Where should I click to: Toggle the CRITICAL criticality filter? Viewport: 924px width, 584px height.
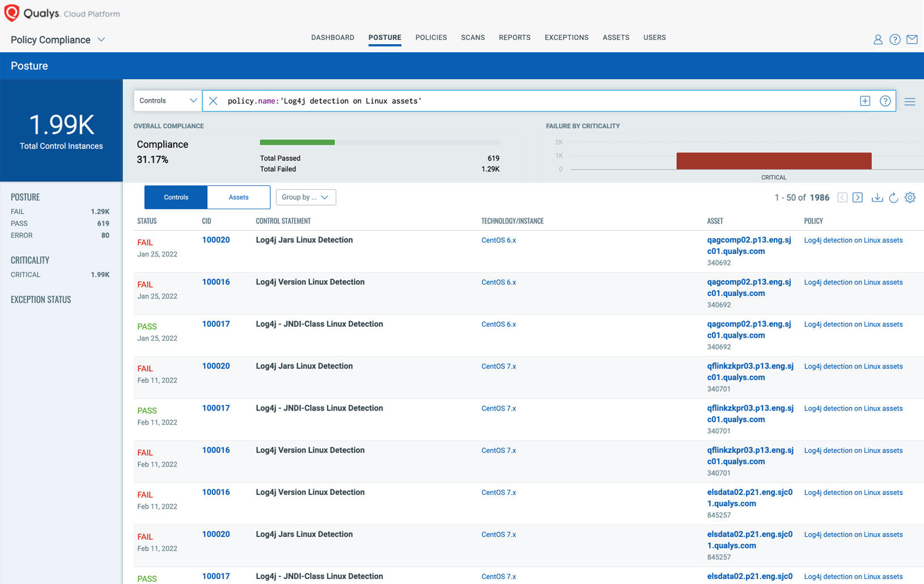point(26,274)
